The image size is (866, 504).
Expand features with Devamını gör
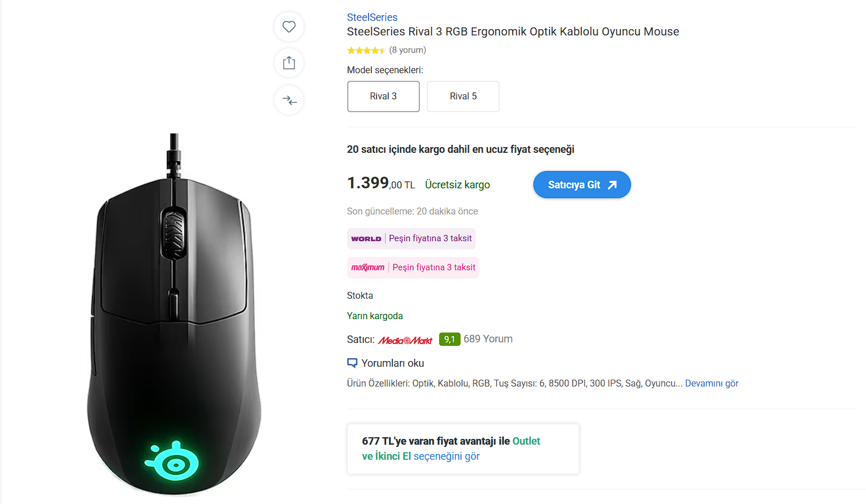(711, 384)
